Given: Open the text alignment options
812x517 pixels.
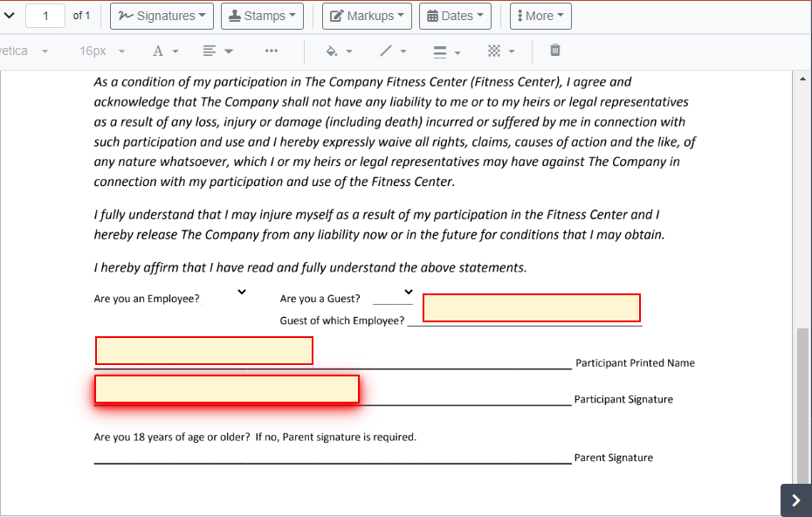Looking at the screenshot, I should [212, 51].
